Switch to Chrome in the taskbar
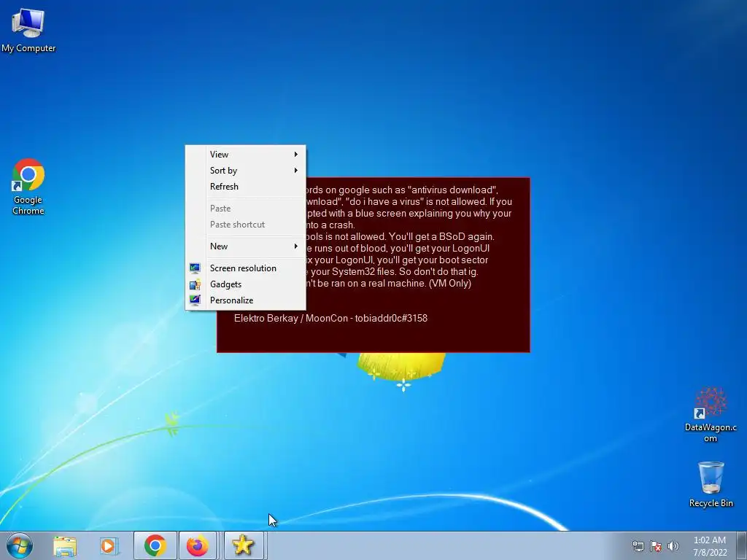747x560 pixels. 155,545
